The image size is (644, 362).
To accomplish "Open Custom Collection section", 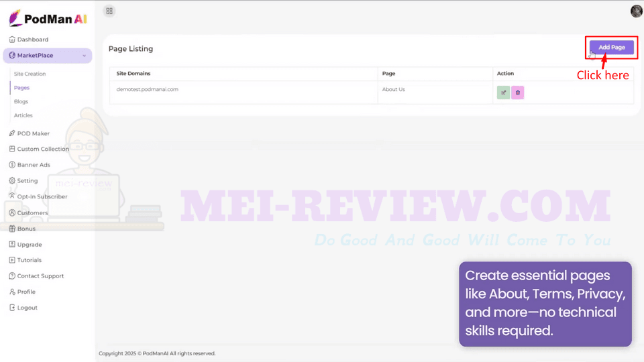I will coord(43,149).
